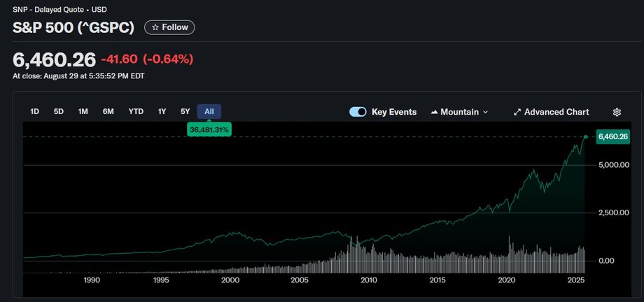
Task: Select the All time range
Action: [209, 112]
